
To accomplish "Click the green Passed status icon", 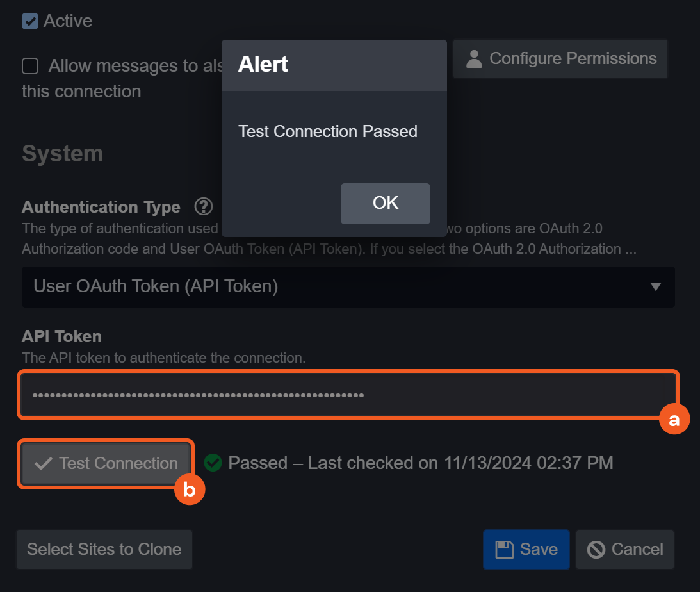I will click(213, 463).
